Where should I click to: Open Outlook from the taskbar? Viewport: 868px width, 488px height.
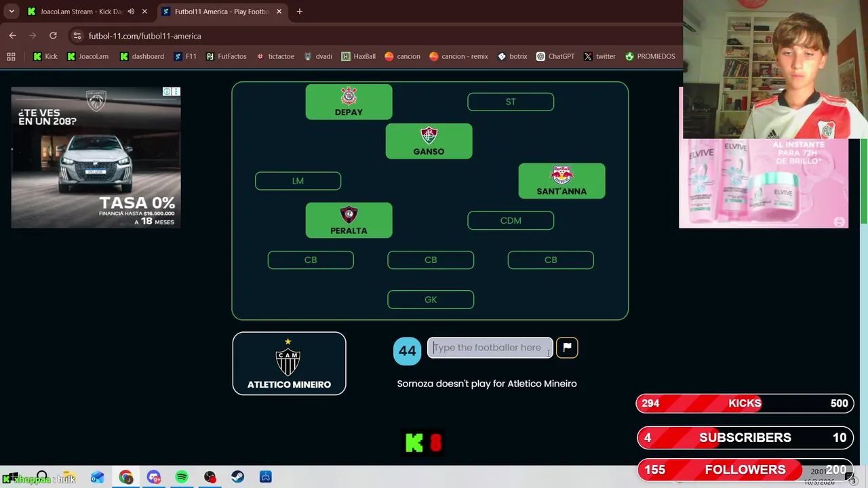tap(97, 477)
